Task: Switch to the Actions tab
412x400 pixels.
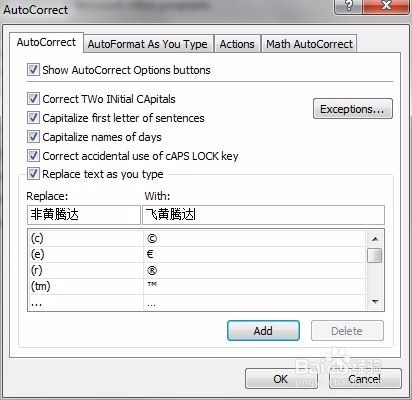Action: 237,44
